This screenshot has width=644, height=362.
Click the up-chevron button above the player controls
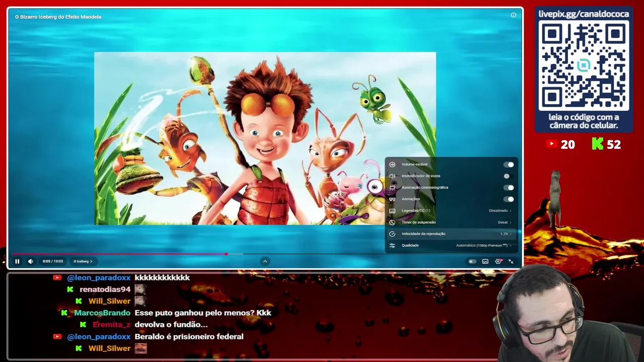coord(265,261)
